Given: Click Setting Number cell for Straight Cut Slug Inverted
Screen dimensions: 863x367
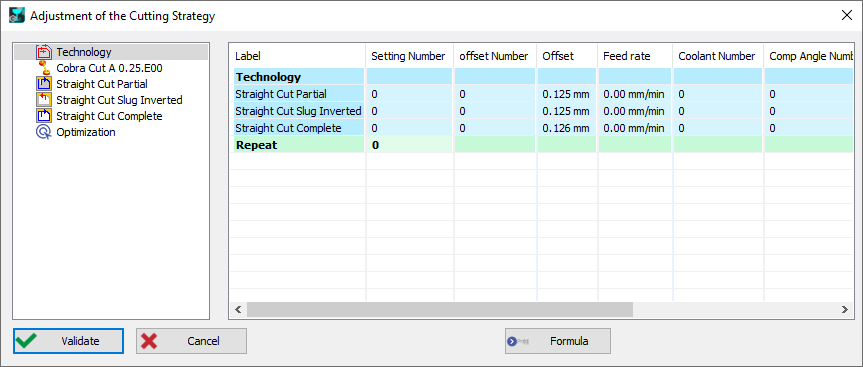Looking at the screenshot, I should (x=409, y=111).
